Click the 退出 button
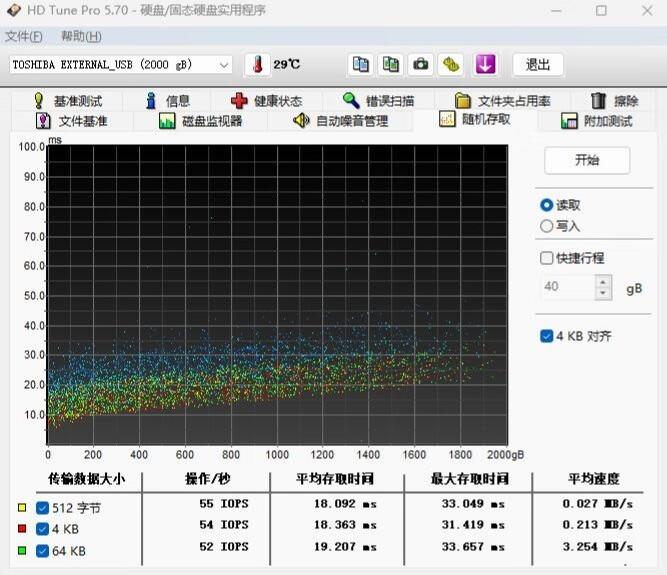The image size is (667, 575). pos(538,65)
